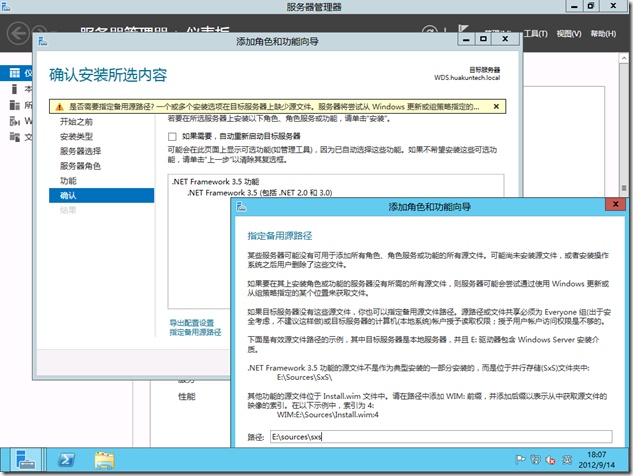Screen dimensions: 633x476
Task: Select the WDS role icon in sidebar
Action: coord(15,121)
